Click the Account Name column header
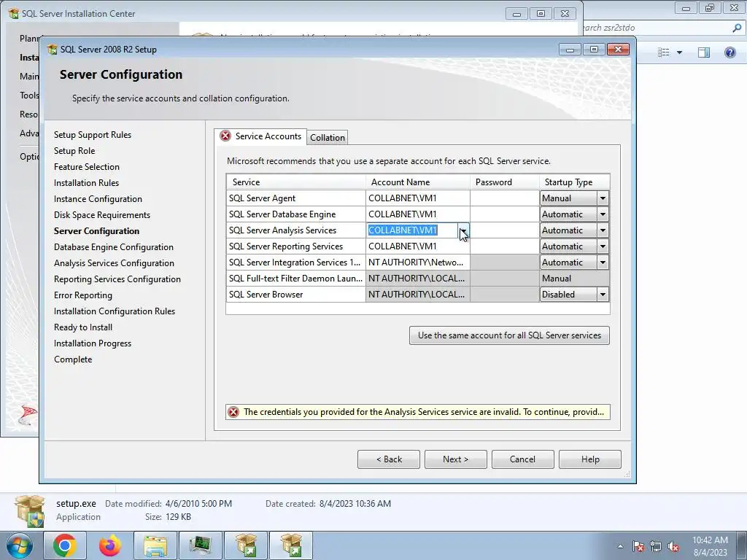Image resolution: width=747 pixels, height=560 pixels. [x=418, y=182]
